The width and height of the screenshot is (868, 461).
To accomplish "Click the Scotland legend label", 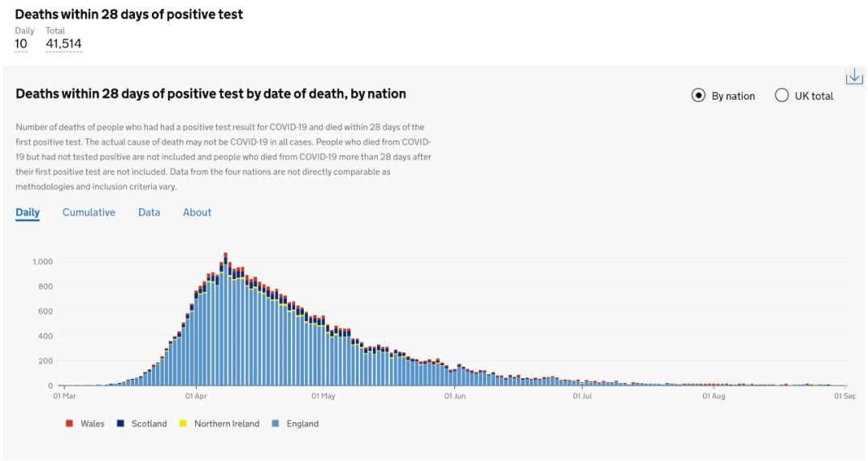I will click(x=149, y=424).
